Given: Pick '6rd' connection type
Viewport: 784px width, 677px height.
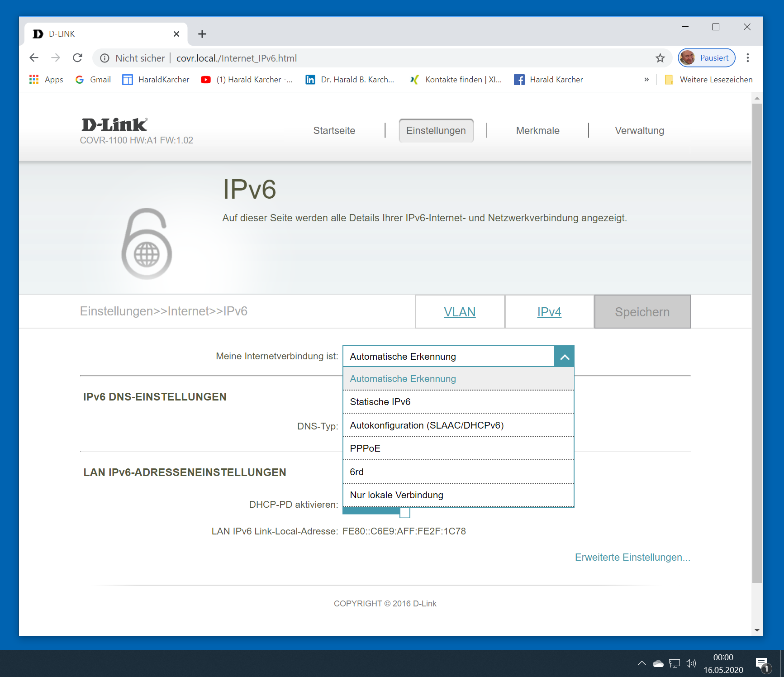Looking at the screenshot, I should pyautogui.click(x=458, y=472).
